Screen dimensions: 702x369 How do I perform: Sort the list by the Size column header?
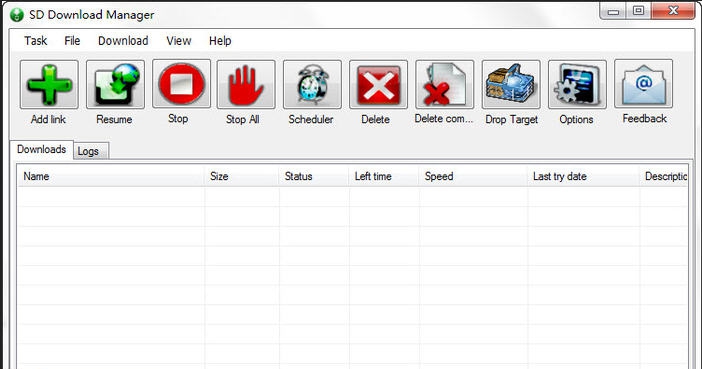coord(241,176)
